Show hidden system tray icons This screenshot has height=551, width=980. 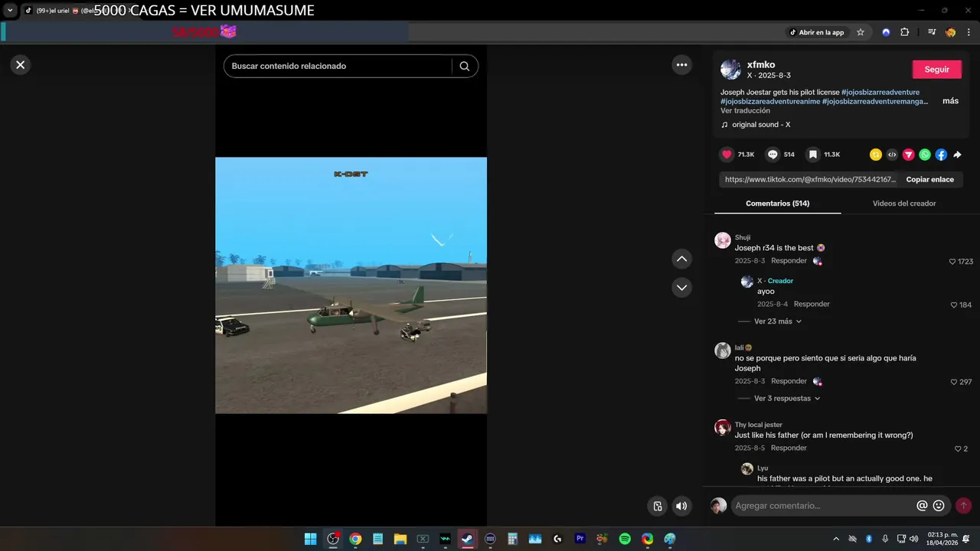coord(836,539)
